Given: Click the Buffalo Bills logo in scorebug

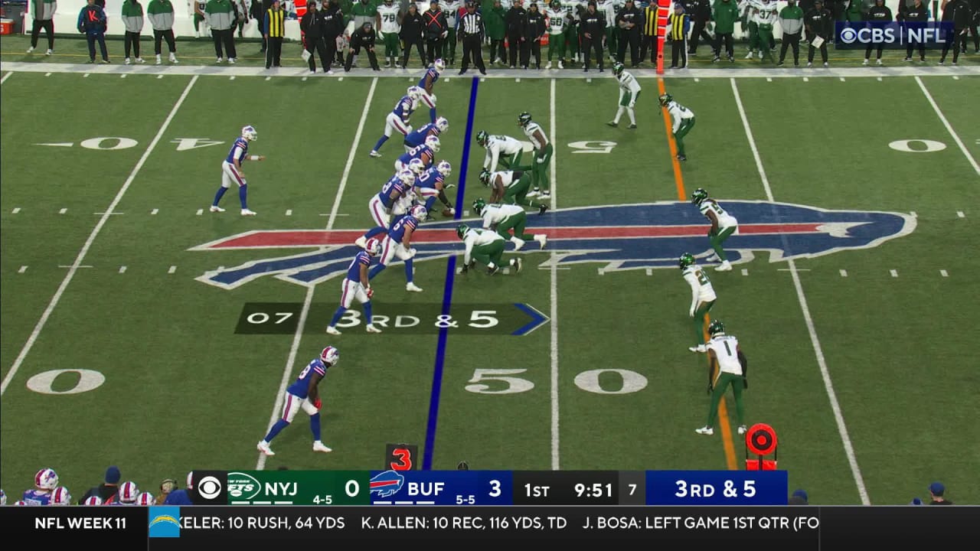Looking at the screenshot, I should click(x=387, y=486).
